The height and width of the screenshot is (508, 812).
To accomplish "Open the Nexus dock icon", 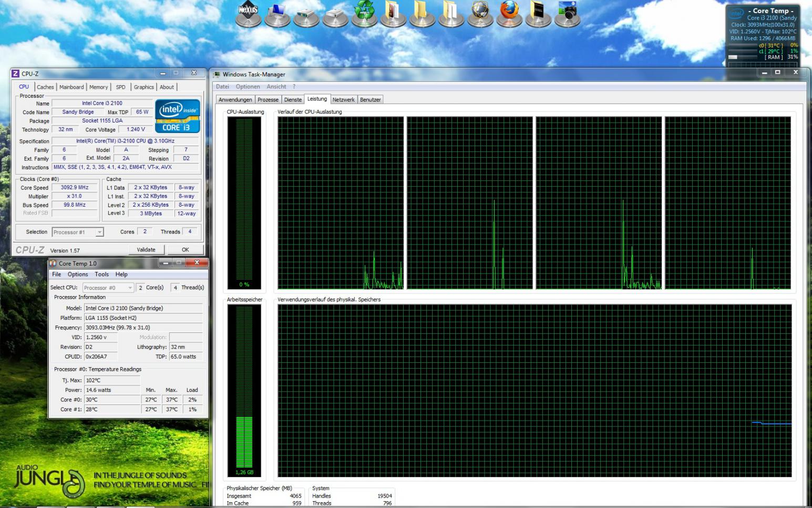I will point(249,14).
